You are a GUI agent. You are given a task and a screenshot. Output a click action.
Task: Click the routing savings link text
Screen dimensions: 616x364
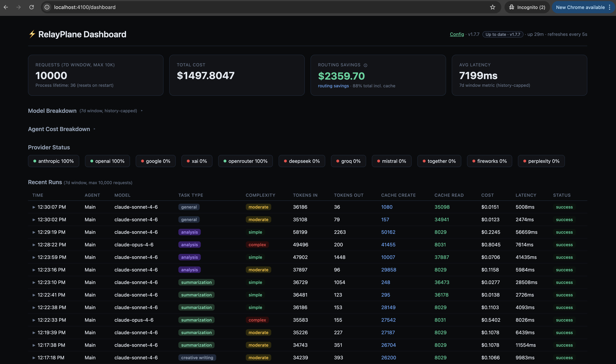click(x=333, y=86)
